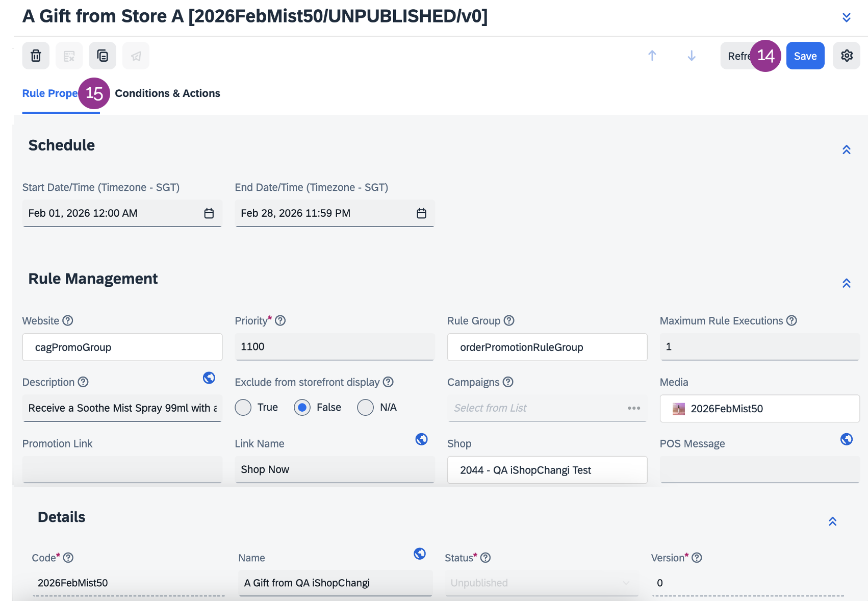Switch to Conditions & Actions tab
868x601 pixels.
coord(168,93)
